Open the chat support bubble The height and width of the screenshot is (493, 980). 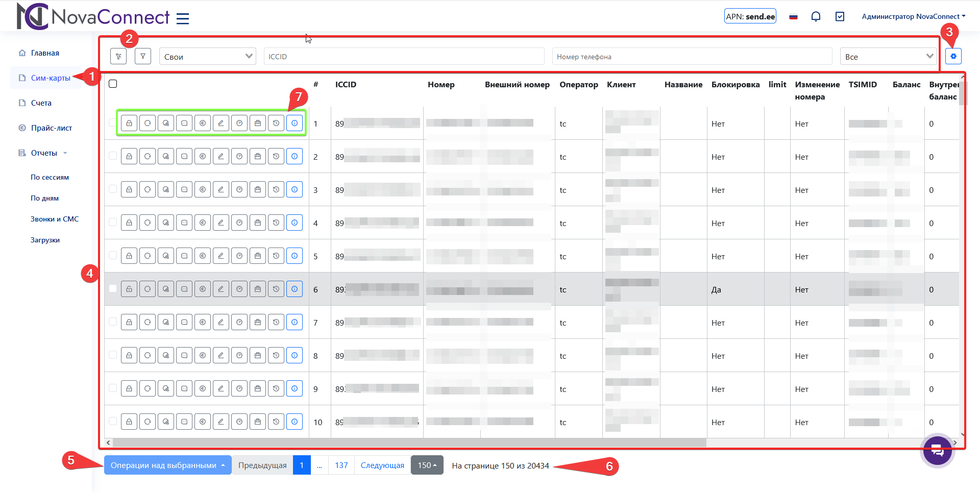click(x=937, y=451)
